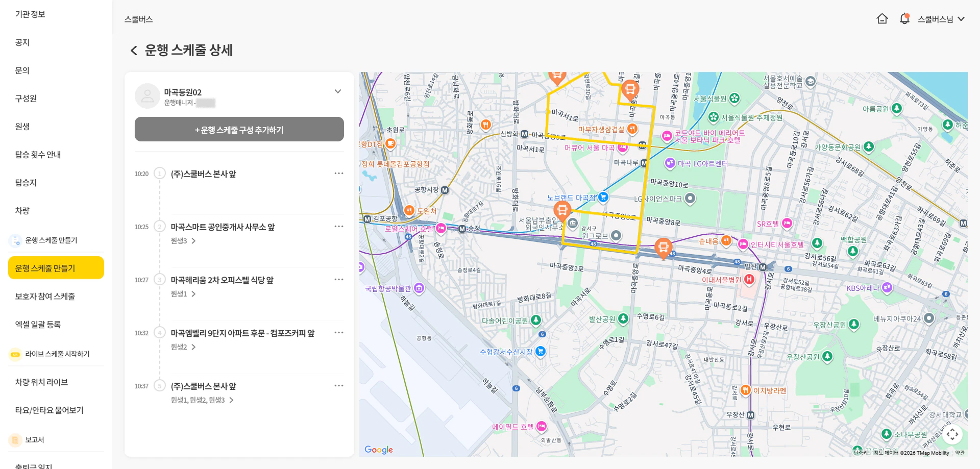Click 운행 스케줄 구성 추가하기 button
Image resolution: width=980 pixels, height=469 pixels.
(239, 130)
